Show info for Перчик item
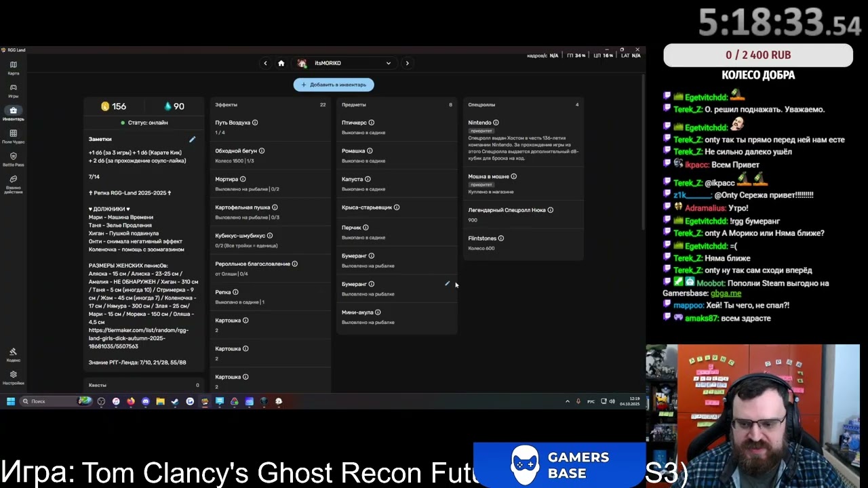 click(366, 228)
